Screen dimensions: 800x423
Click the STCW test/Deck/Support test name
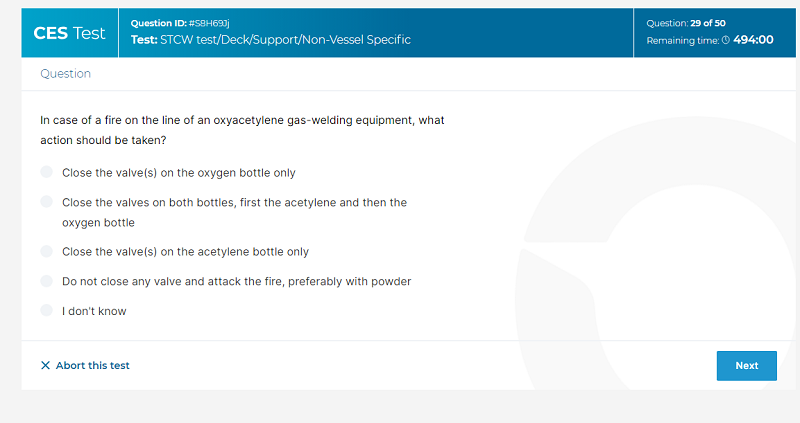coord(271,40)
